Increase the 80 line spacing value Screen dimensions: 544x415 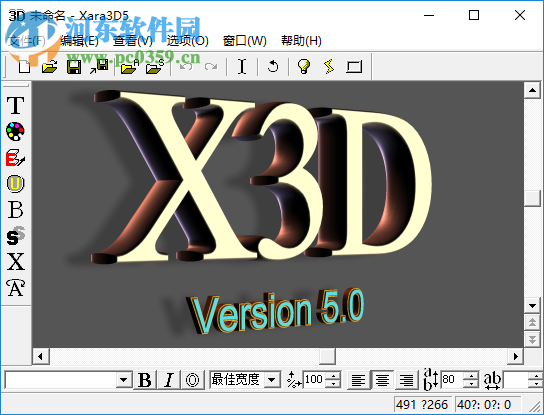pos(470,375)
